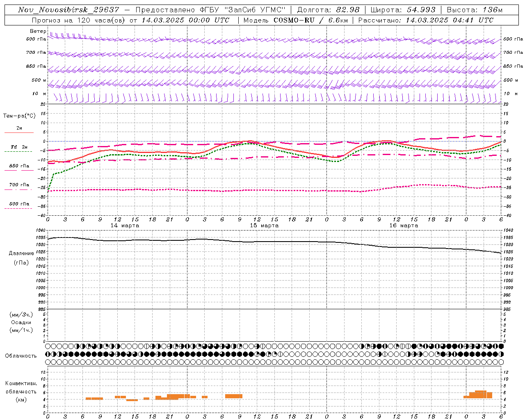Click the red line sample under 2м legend
This screenshot has width=525, height=420.
click(19, 132)
